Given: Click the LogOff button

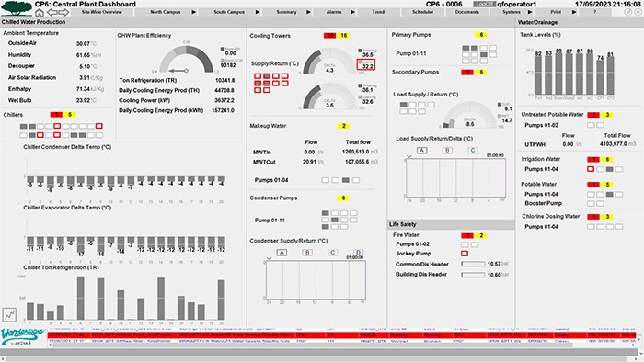Looking at the screenshot, I should coord(484,4).
